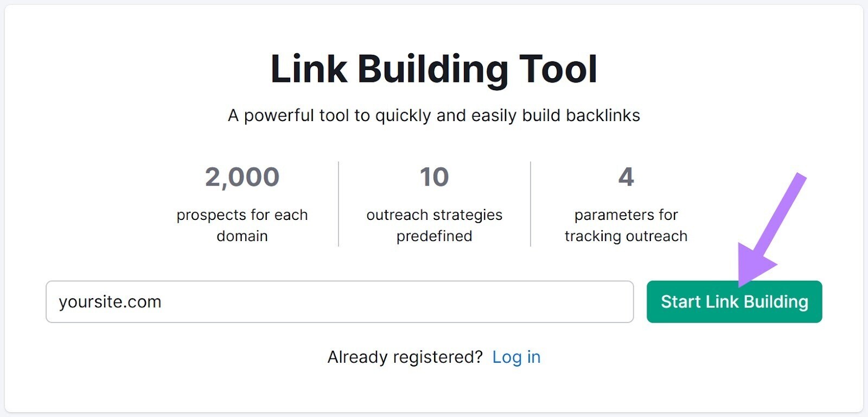
Task: Click the blue Log in hyperlink
Action: tap(516, 357)
